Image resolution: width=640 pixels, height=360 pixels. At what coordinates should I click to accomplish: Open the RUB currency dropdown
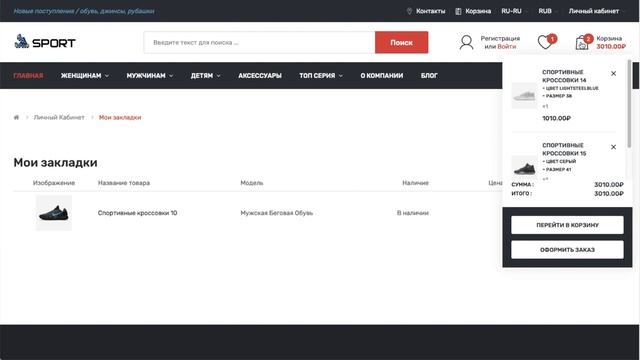[547, 11]
